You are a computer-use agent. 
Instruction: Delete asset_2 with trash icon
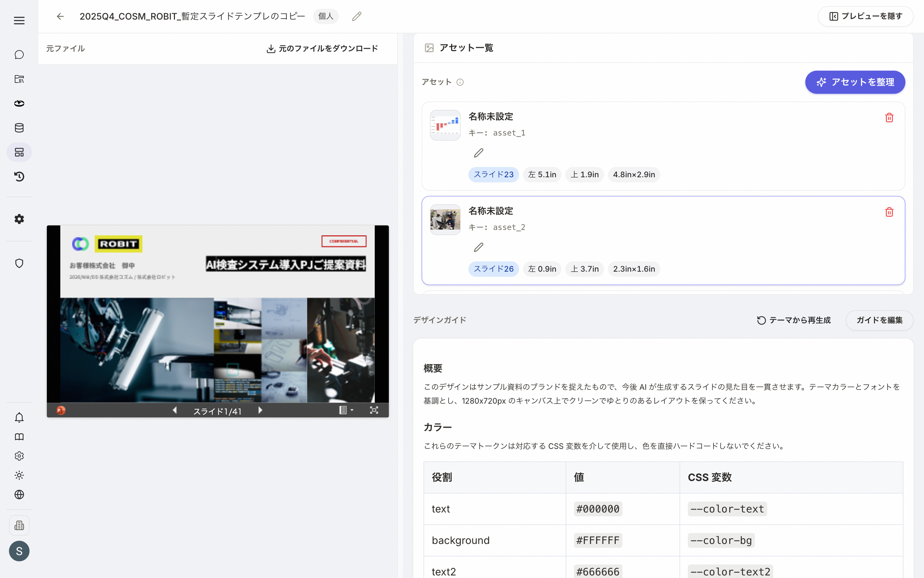[889, 212]
